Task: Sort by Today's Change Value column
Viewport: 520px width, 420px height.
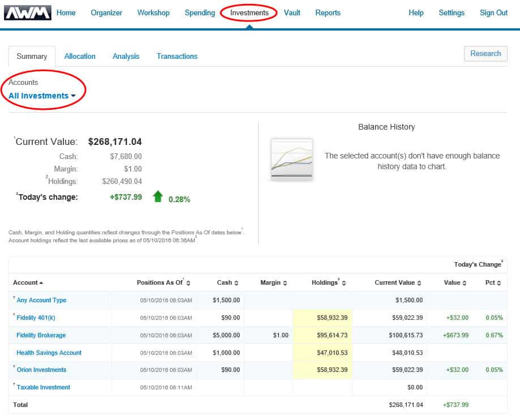Action: click(x=455, y=282)
